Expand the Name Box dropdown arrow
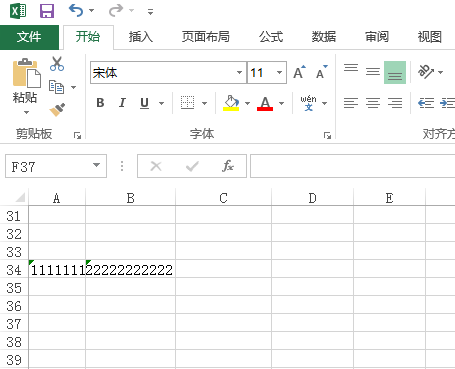This screenshot has height=369, width=455. click(x=97, y=165)
